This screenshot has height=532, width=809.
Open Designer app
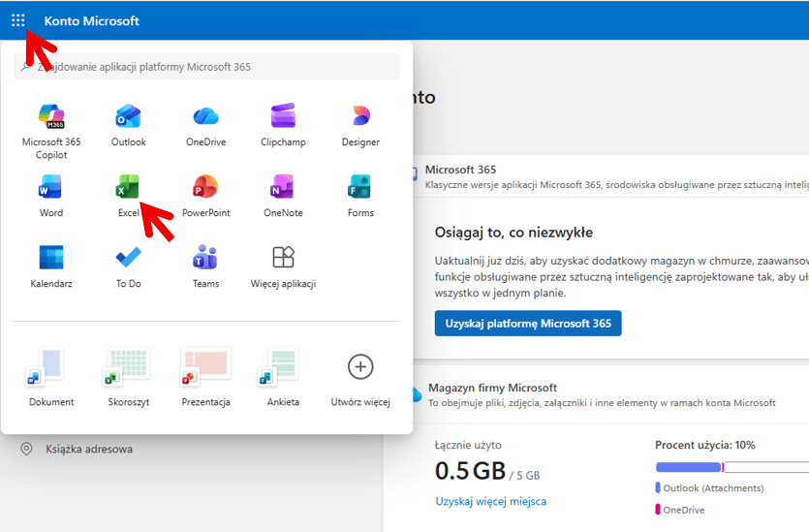pyautogui.click(x=360, y=125)
